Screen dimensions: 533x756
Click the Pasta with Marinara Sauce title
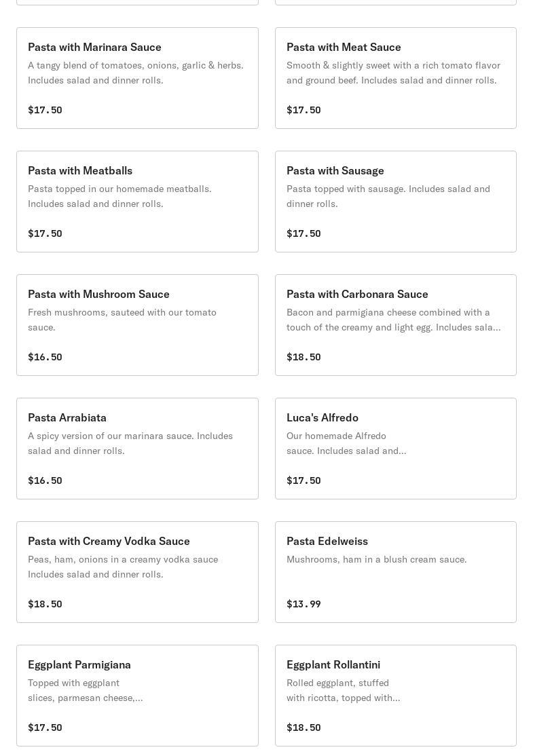pyautogui.click(x=94, y=48)
